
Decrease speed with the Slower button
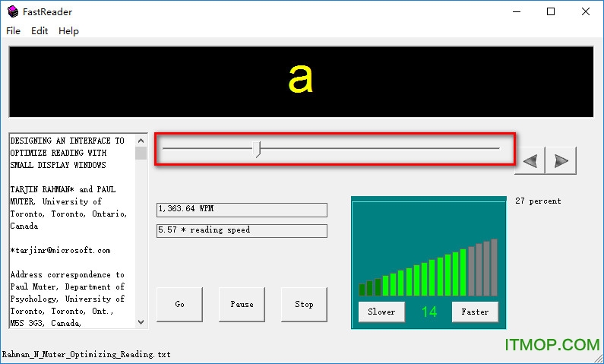click(x=381, y=312)
